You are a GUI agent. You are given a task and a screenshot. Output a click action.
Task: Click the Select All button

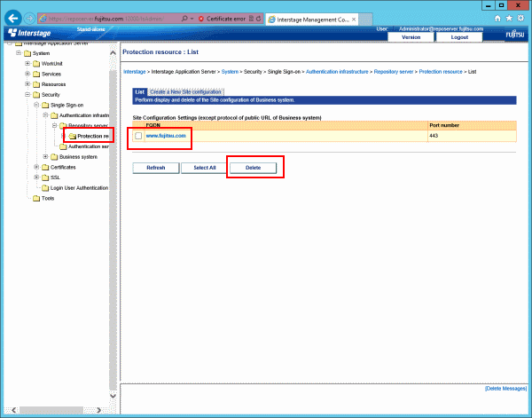pos(205,168)
